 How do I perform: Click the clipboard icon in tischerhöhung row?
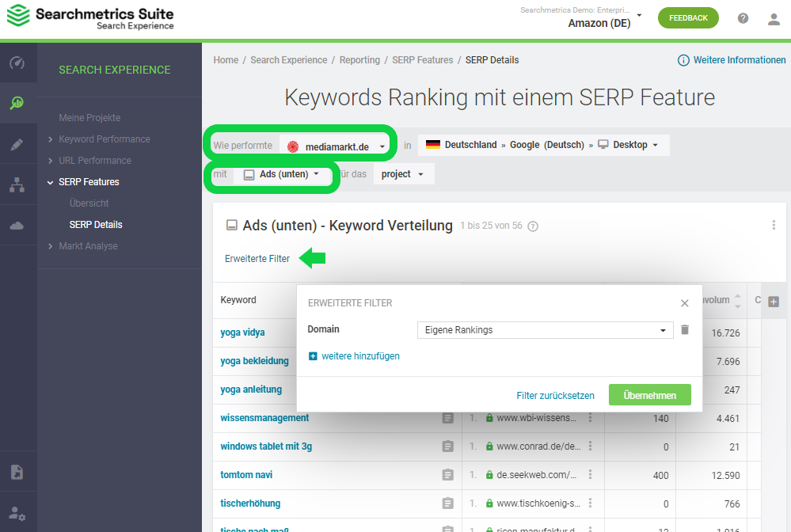[447, 503]
